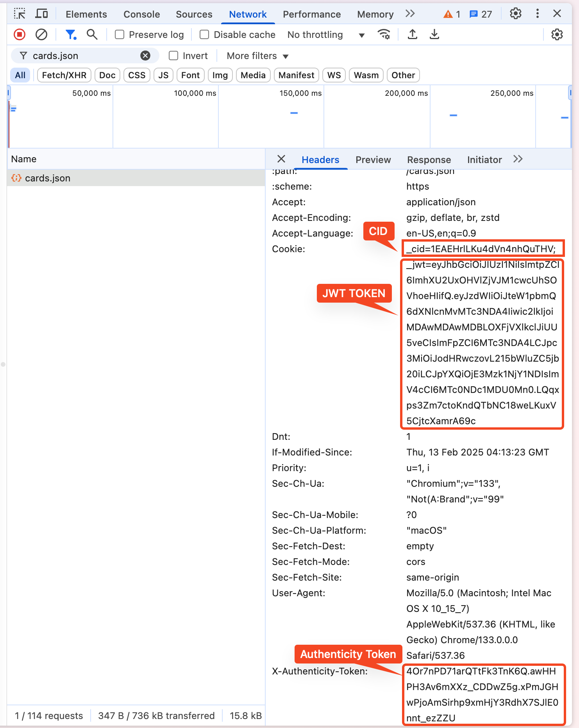The width and height of the screenshot is (579, 728).
Task: Filter requests by Doc type
Action: click(107, 75)
